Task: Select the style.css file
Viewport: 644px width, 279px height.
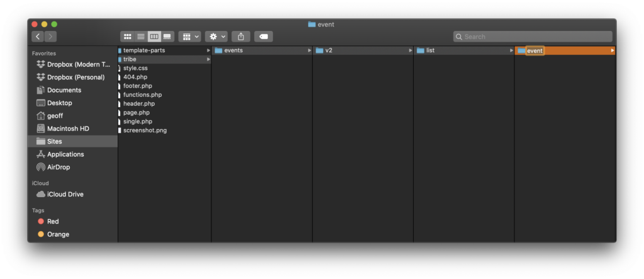Action: (164, 68)
